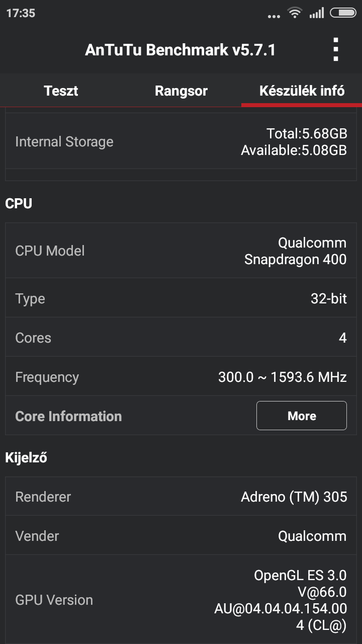The height and width of the screenshot is (644, 362).
Task: Tap the GPU Version row
Action: click(x=181, y=600)
